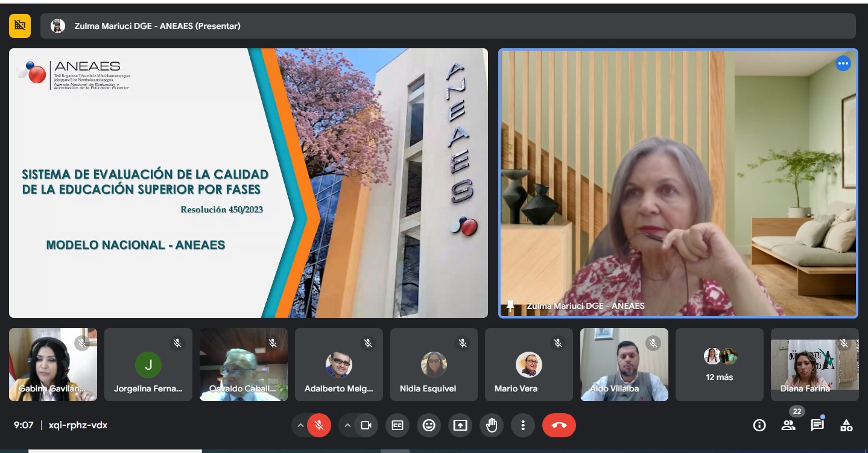
Task: Click muted mic icon on Osvaldo's tile
Action: (x=273, y=343)
